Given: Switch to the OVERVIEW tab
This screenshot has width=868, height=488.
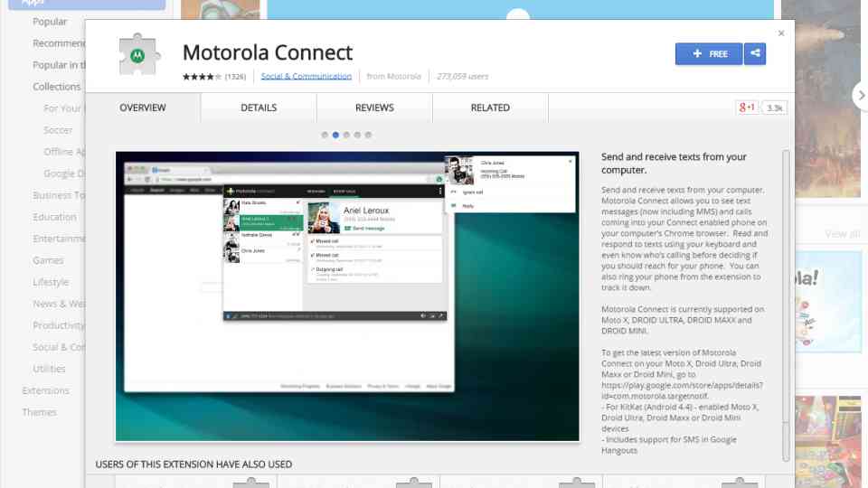Looking at the screenshot, I should click(143, 108).
